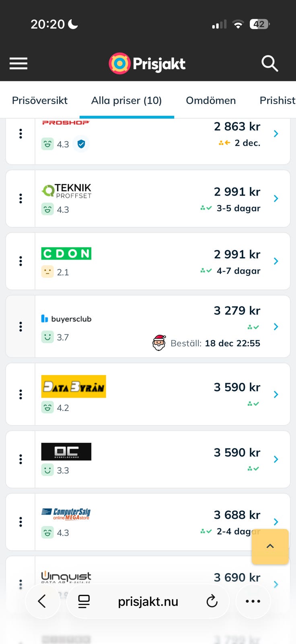
Task: Switch to the Omdömen tab
Action: point(211,100)
